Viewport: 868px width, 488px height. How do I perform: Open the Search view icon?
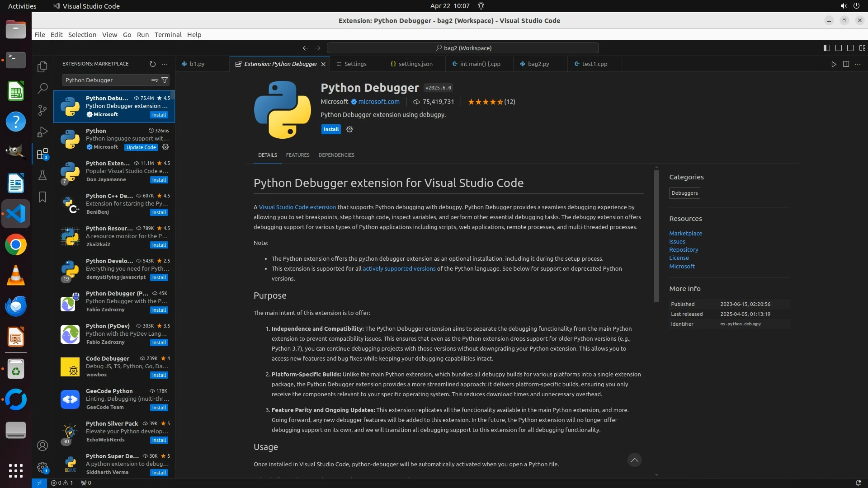(42, 88)
